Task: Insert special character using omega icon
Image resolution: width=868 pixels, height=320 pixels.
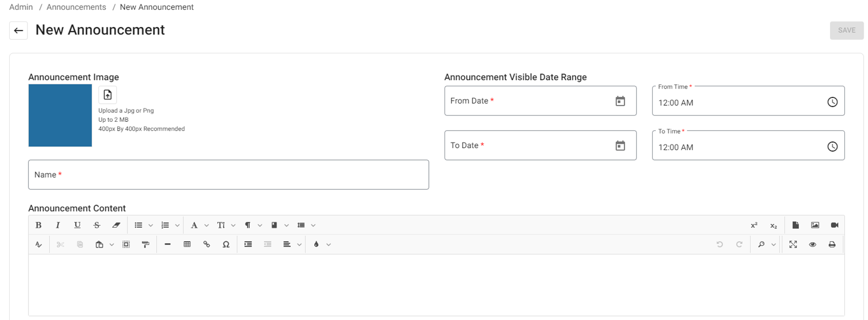Action: click(226, 244)
